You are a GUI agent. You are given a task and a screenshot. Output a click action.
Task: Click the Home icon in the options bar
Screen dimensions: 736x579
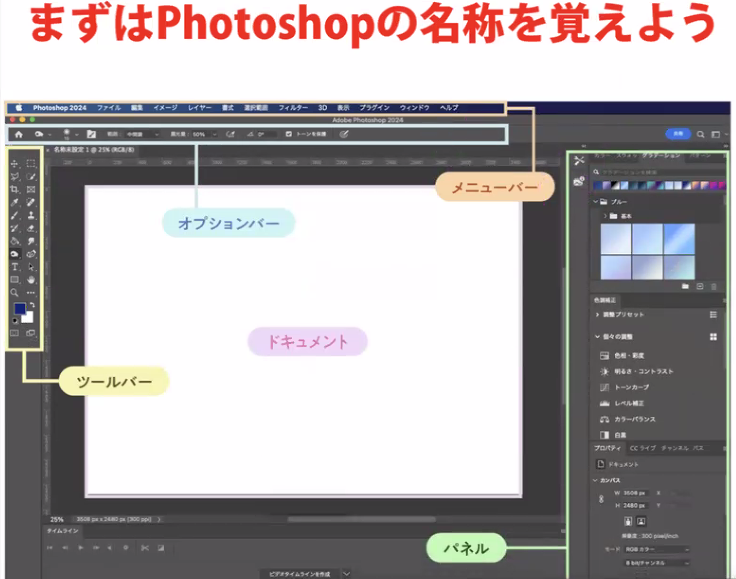pos(18,134)
